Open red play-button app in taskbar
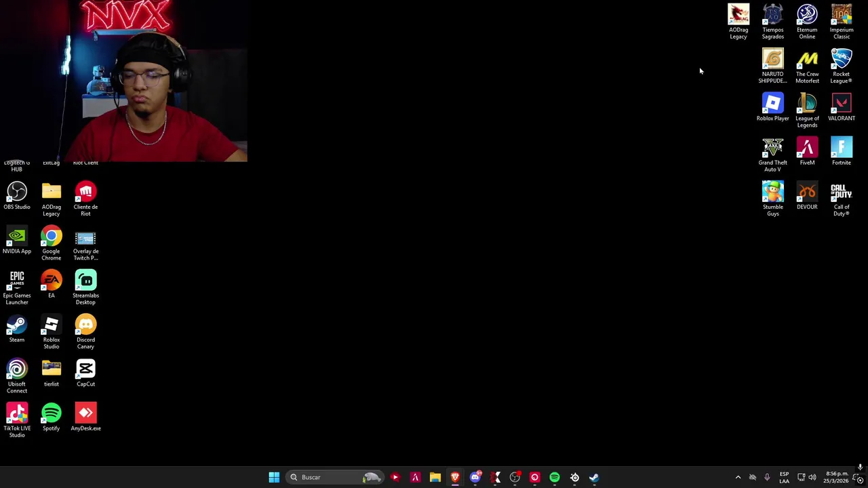This screenshot has width=868, height=488. (395, 477)
